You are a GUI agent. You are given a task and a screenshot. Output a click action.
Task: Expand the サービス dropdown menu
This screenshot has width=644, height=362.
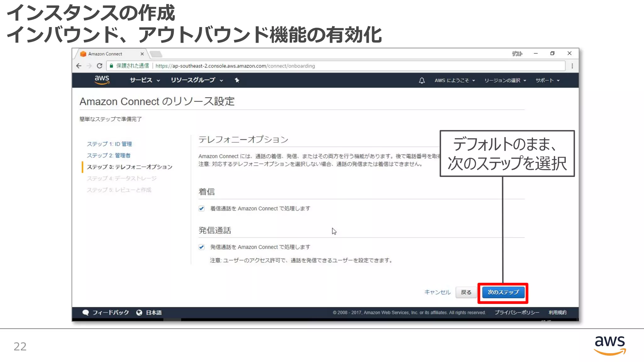coord(145,80)
